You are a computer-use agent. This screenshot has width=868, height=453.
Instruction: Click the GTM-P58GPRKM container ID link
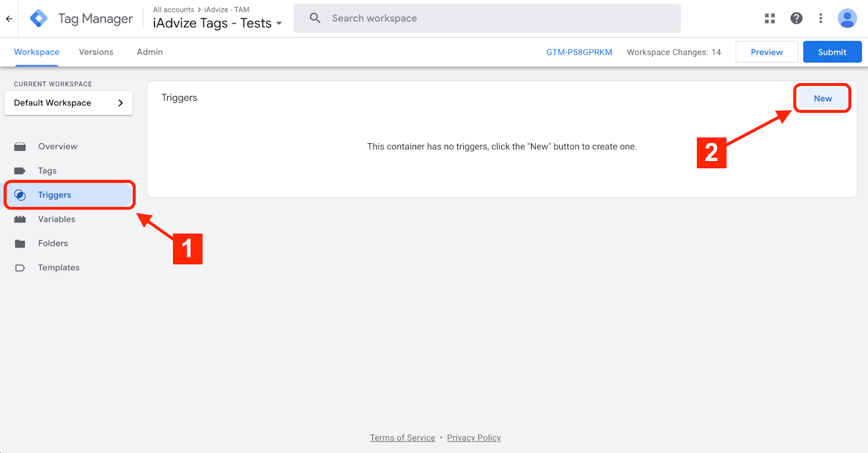coord(579,52)
